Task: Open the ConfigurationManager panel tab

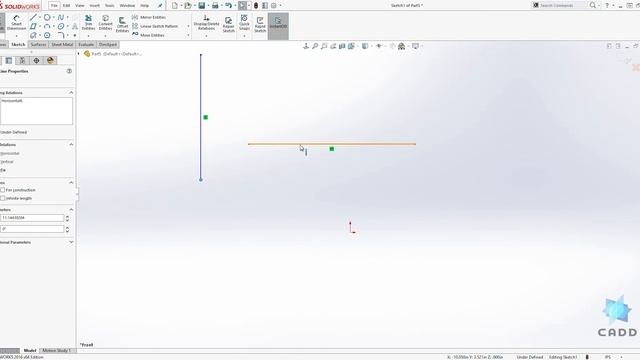Action: pos(22,60)
